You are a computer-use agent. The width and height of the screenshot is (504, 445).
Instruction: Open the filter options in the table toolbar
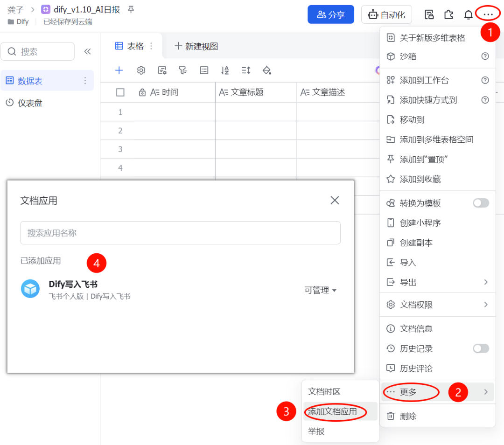coord(182,70)
